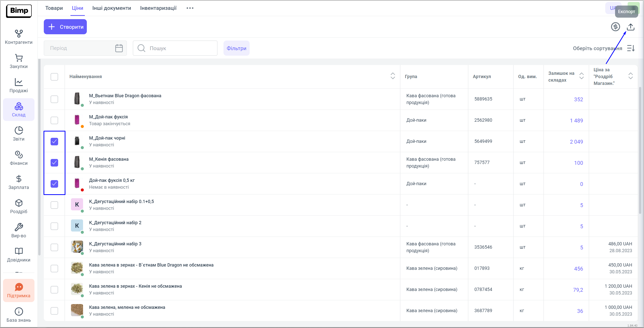Go to Продажі chart section
Image resolution: width=644 pixels, height=328 pixels.
click(x=19, y=85)
